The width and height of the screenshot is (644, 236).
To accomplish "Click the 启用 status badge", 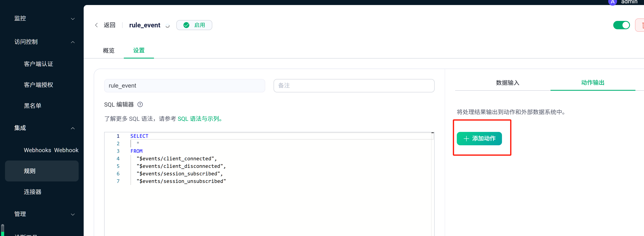I will (194, 25).
